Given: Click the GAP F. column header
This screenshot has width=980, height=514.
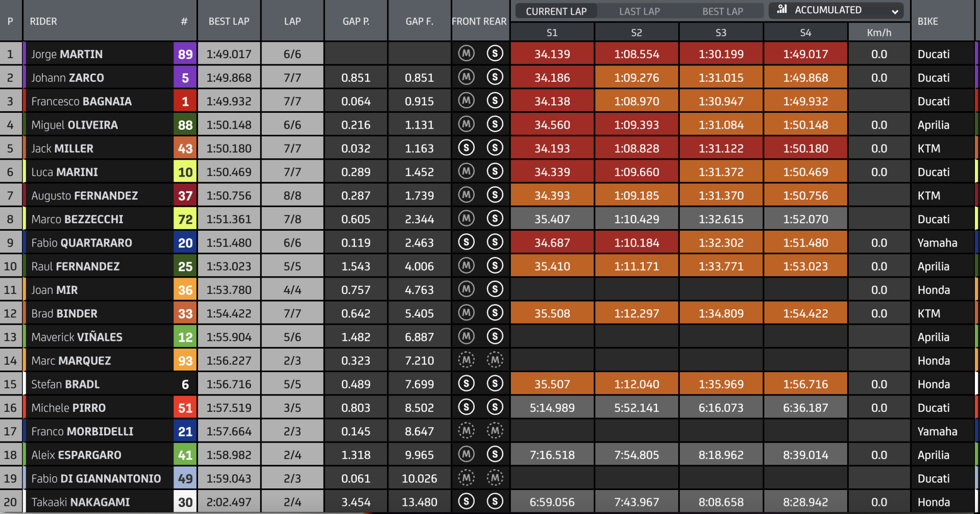Looking at the screenshot, I should [420, 21].
